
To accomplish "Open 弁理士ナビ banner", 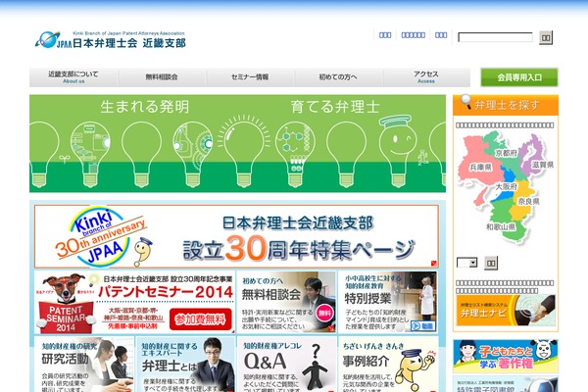I will click(x=506, y=310).
